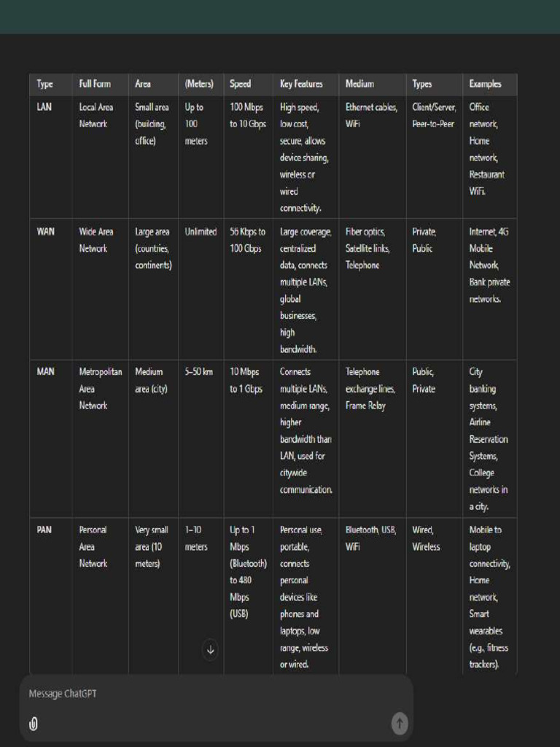Select the Client/Server, Peer-to-Peer cell
560x747 pixels.
click(x=434, y=116)
